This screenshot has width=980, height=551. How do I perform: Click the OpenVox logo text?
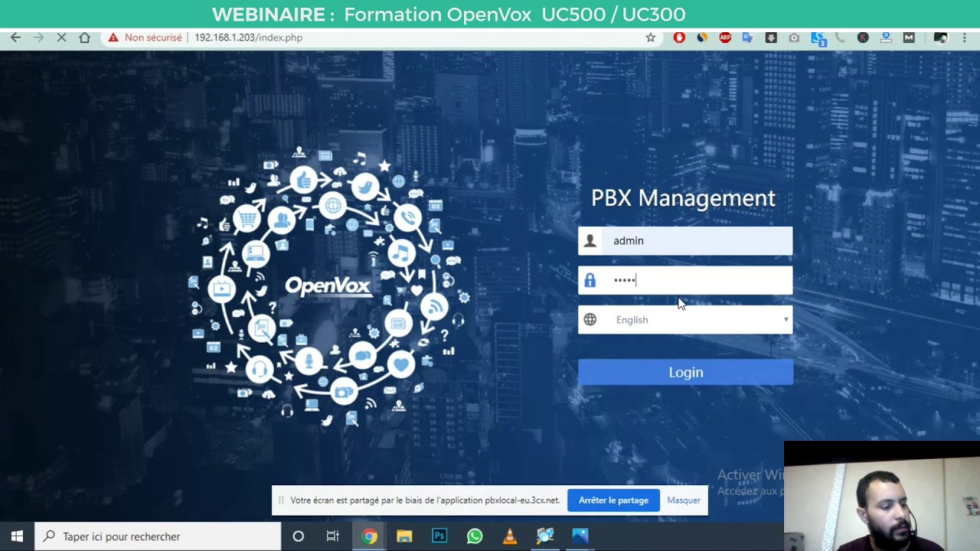(x=328, y=286)
